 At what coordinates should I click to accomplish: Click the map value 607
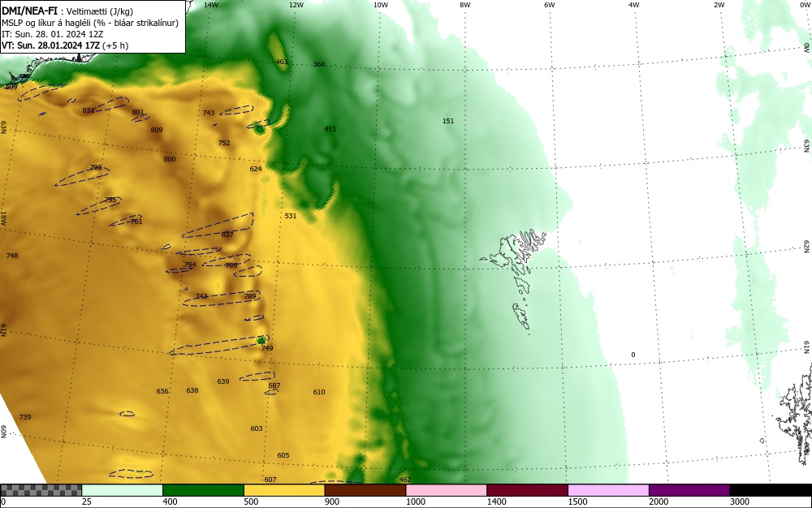270,480
